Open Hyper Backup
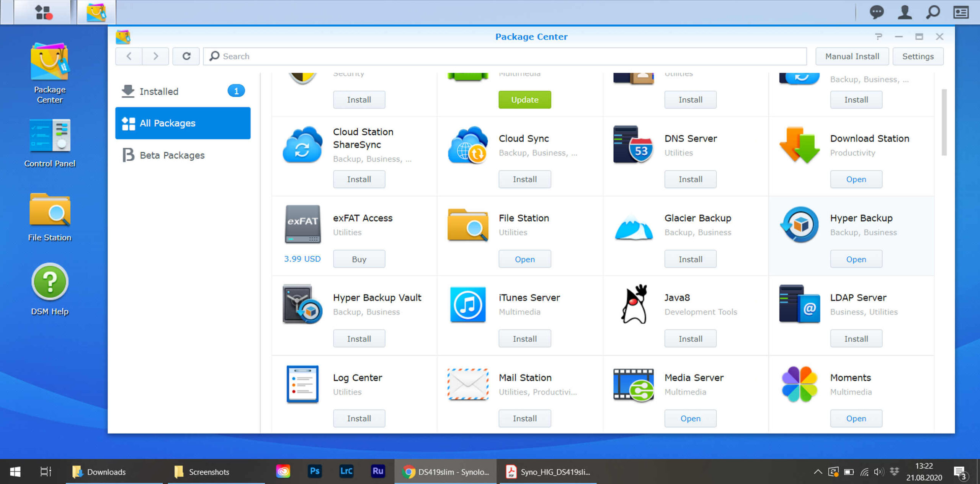This screenshot has height=484, width=980. [x=856, y=259]
